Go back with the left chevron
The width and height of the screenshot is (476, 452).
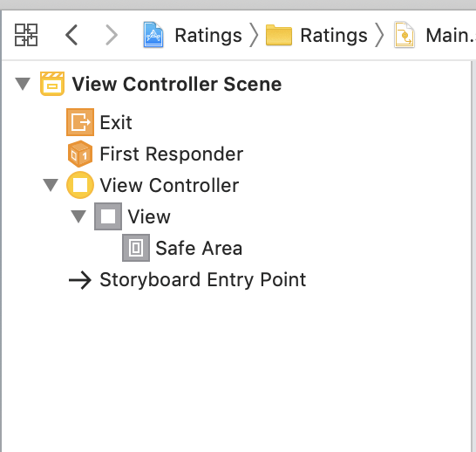tap(71, 35)
